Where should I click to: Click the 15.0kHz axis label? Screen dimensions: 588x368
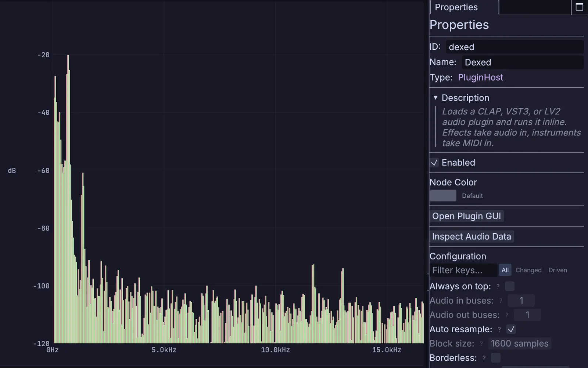(x=387, y=350)
